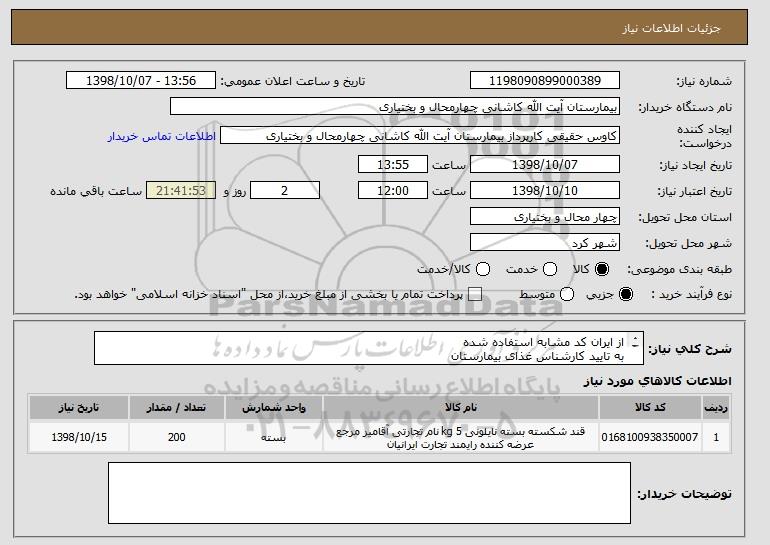Select the جزیی purchase type radio

tap(626, 295)
